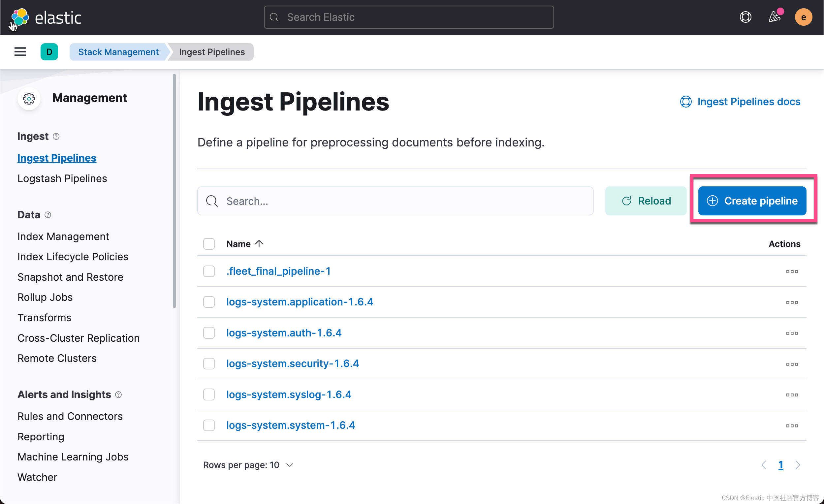Viewport: 824px width, 504px height.
Task: Click the Create pipeline button
Action: [752, 201]
